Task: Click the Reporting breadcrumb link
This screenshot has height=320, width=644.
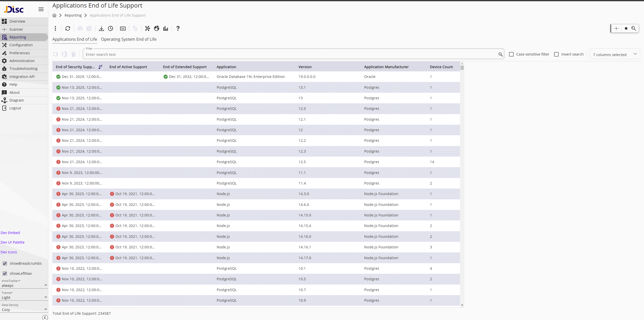Action: pos(73,15)
